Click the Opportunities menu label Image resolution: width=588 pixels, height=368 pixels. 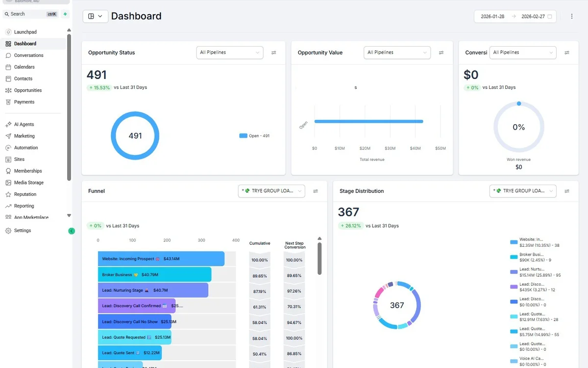(x=28, y=90)
